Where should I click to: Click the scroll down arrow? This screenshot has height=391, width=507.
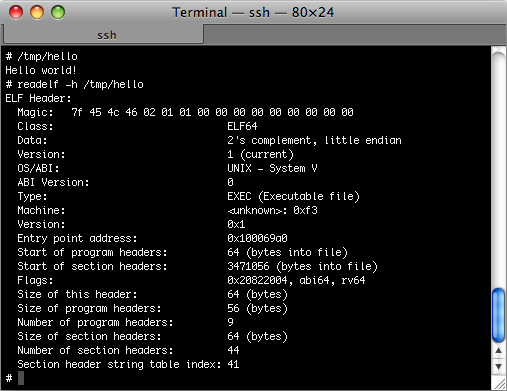click(499, 366)
